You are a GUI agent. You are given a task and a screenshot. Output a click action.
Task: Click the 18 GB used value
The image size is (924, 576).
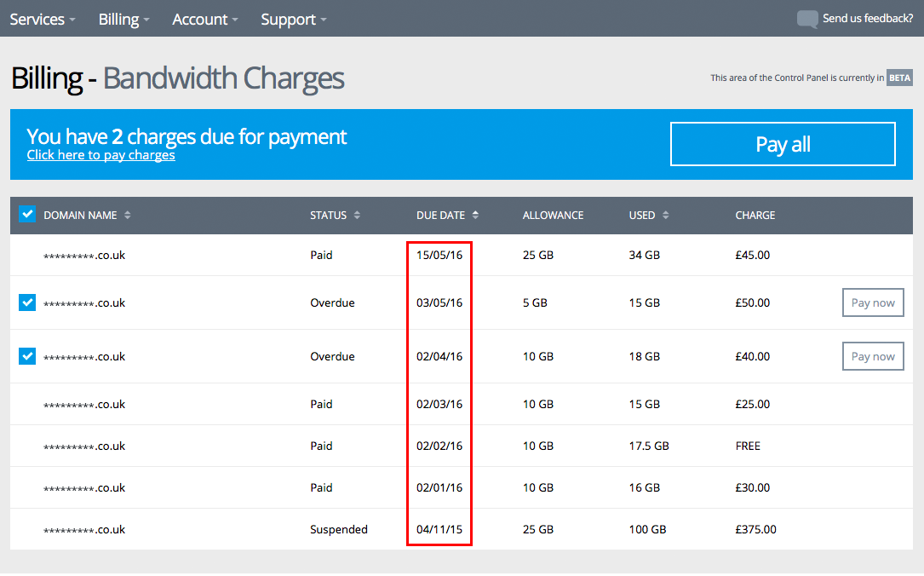click(x=644, y=357)
